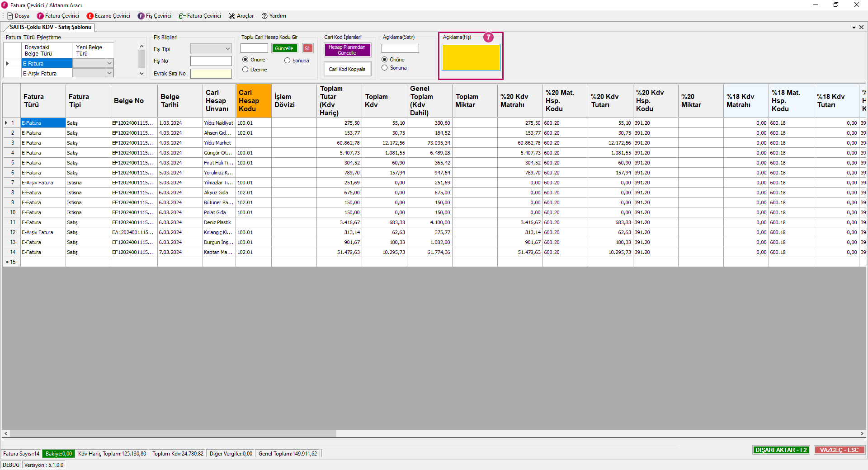Open the Dosya menu icon
Viewport: 868px width, 470px height.
(x=10, y=16)
